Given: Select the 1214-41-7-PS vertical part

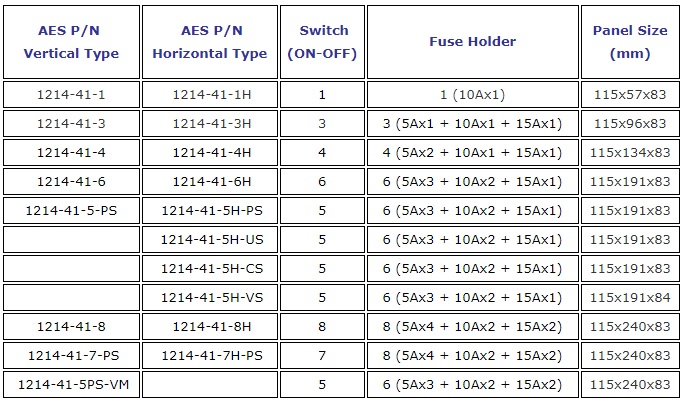Looking at the screenshot, I should [73, 355].
